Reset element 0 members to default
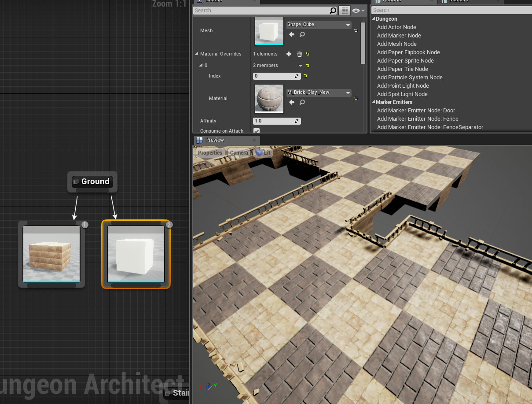Screen dimensions: 532x404 click(x=307, y=65)
